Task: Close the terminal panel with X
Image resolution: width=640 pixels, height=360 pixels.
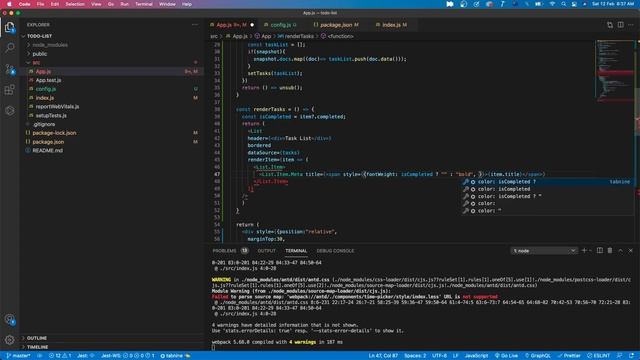Action: click(631, 251)
